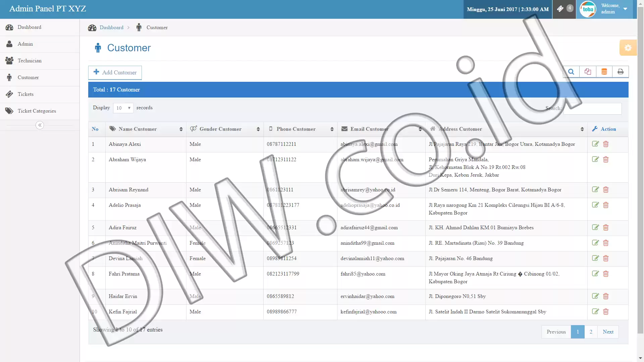Image resolution: width=644 pixels, height=362 pixels.
Task: Open Tickets in the sidebar
Action: click(40, 94)
